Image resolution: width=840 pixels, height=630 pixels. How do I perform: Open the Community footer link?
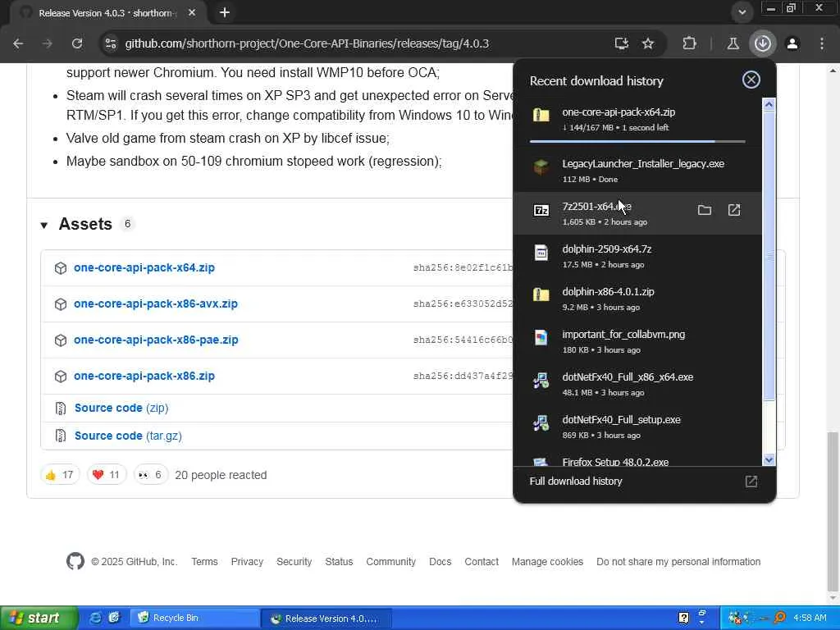click(391, 562)
